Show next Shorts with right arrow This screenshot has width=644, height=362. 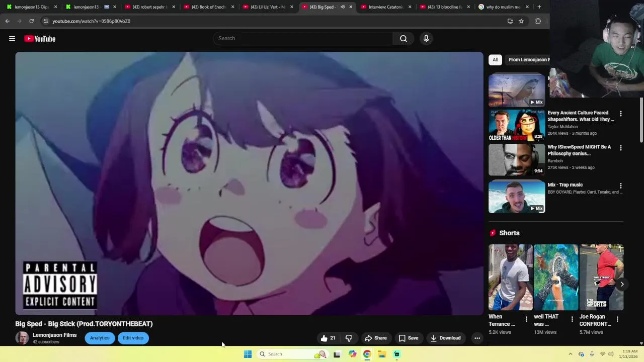(622, 284)
